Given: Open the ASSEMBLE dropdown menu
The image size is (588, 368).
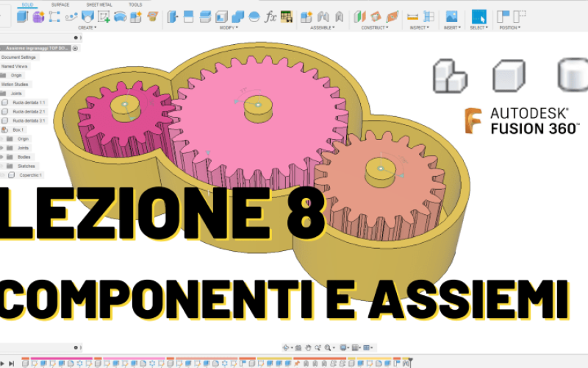Looking at the screenshot, I should pos(322,28).
